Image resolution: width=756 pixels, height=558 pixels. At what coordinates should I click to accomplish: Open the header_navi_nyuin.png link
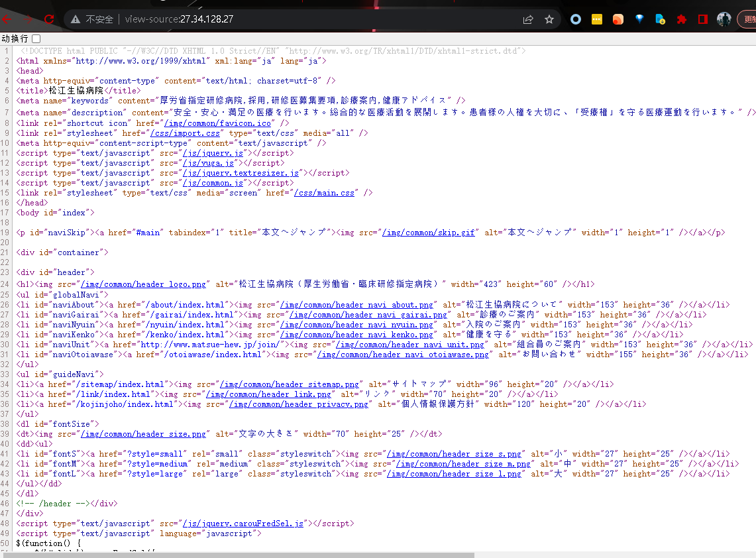(356, 325)
